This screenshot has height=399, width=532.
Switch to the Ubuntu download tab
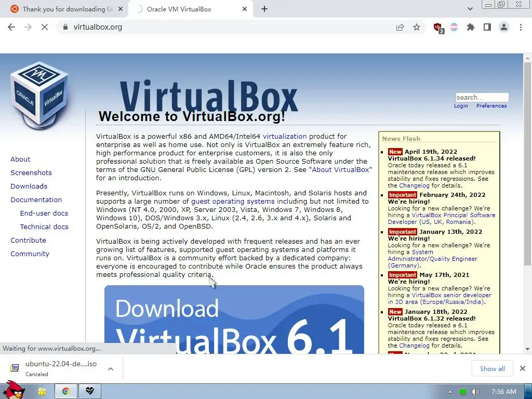coord(67,9)
